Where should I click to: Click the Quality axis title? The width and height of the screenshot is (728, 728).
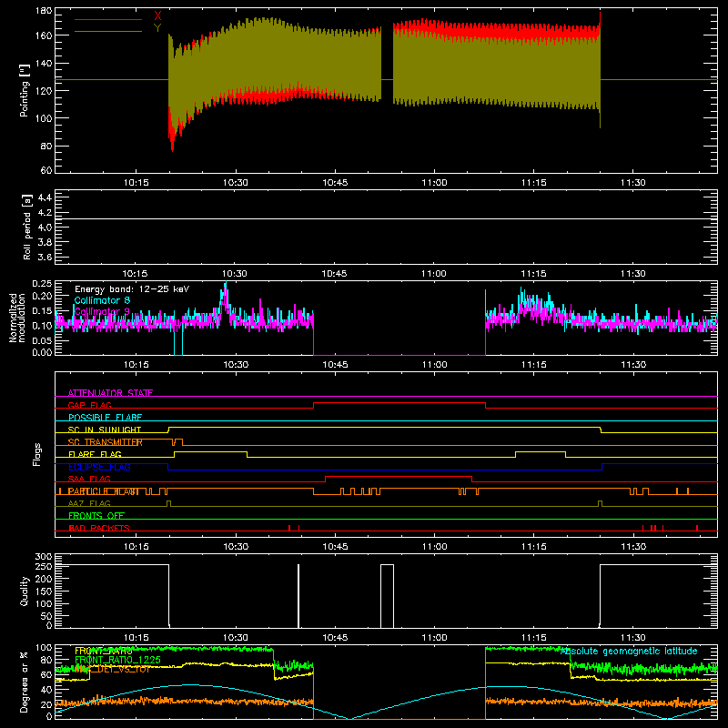tap(25, 591)
